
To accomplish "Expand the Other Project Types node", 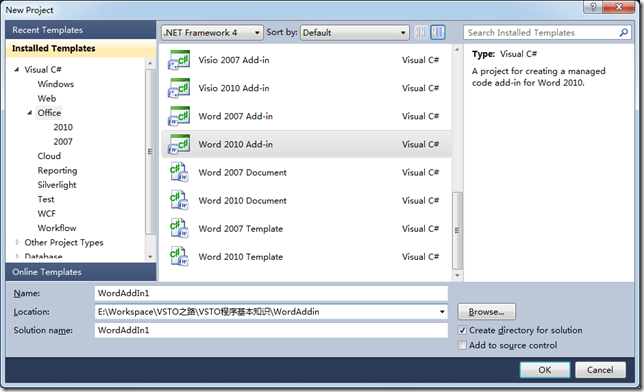I will tap(17, 242).
